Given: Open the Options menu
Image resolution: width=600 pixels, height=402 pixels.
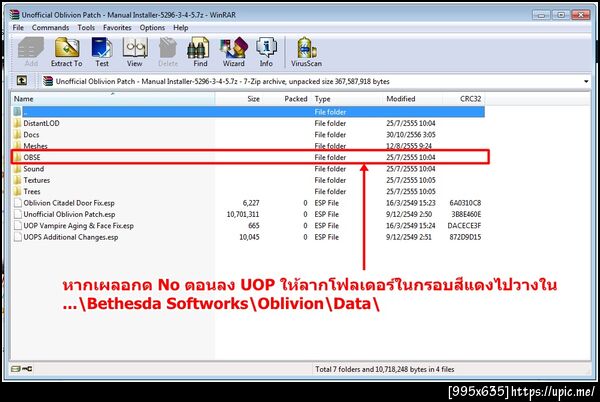Looking at the screenshot, I should coord(152,28).
